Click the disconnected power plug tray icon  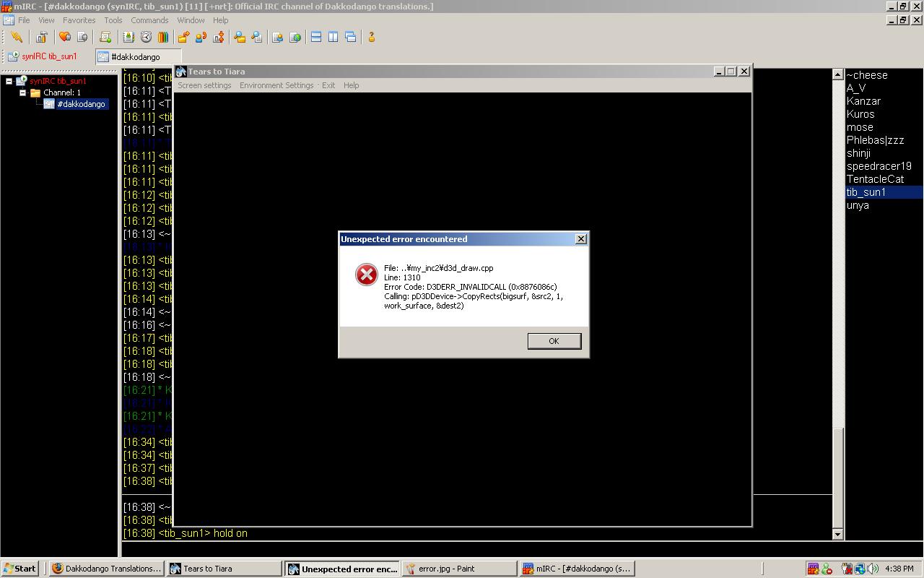click(x=847, y=569)
